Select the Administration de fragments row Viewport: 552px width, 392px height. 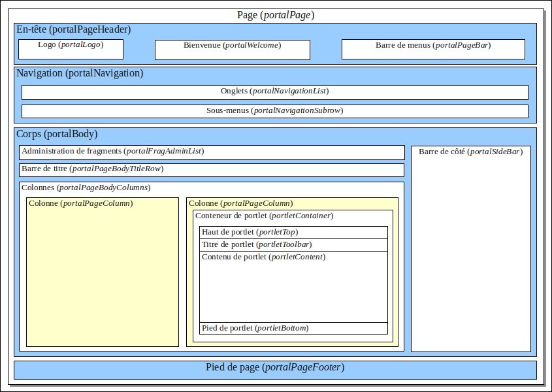[212, 152]
